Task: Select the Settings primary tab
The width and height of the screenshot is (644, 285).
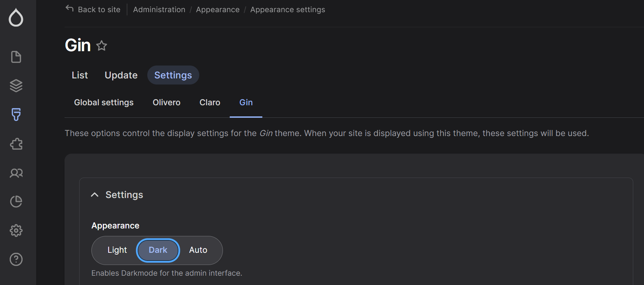Action: point(173,75)
